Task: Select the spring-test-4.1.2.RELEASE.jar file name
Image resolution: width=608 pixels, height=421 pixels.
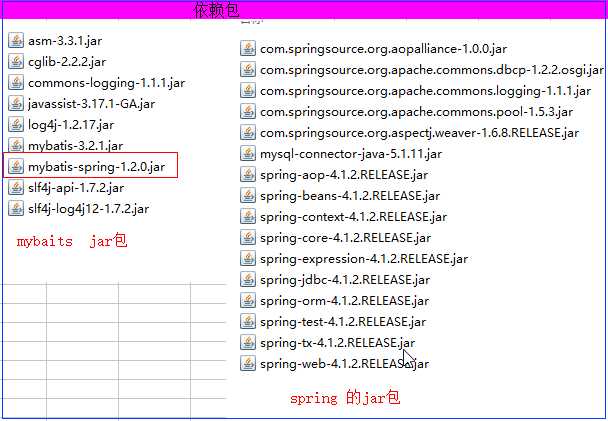Action: [x=343, y=322]
